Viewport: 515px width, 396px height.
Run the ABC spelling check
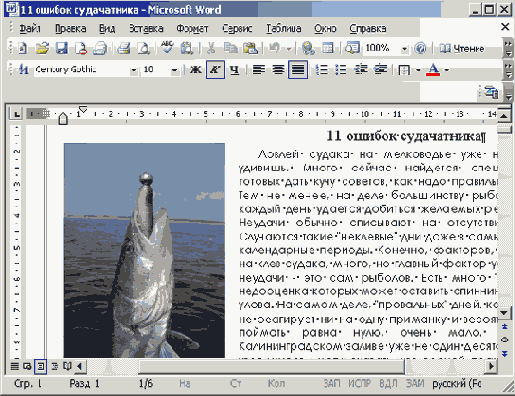click(167, 48)
